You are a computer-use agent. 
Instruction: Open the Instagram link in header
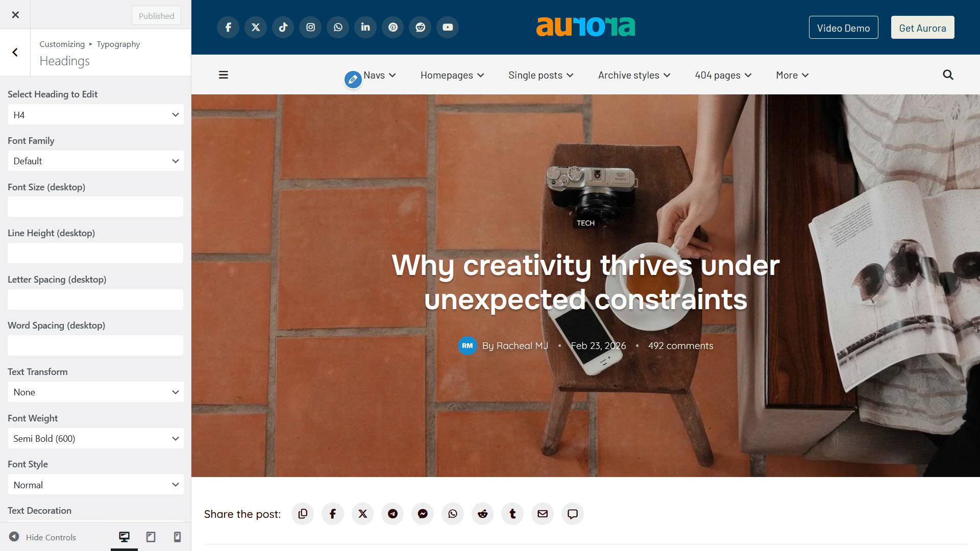310,28
